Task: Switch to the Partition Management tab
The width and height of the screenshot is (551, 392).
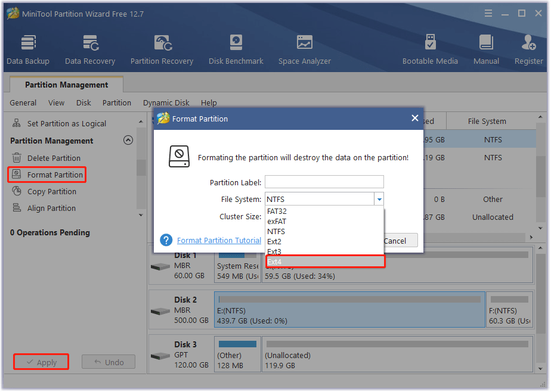Action: [x=66, y=85]
